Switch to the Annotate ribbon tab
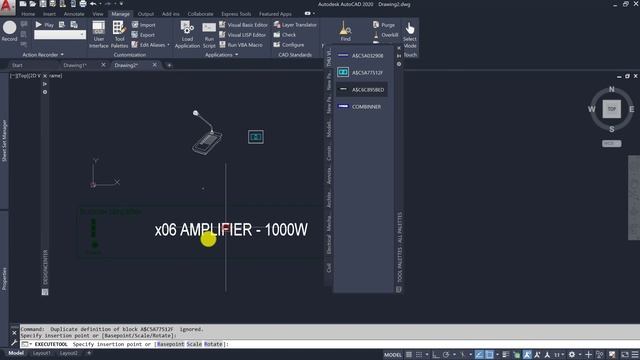 74,14
